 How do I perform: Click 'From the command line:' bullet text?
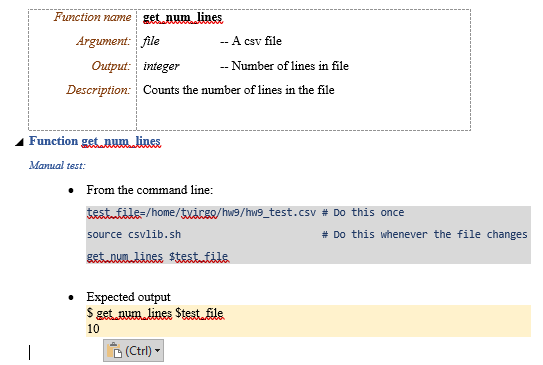point(150,190)
